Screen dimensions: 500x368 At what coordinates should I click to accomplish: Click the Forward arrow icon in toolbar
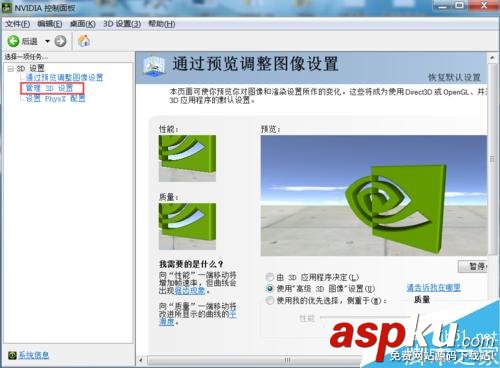point(60,41)
